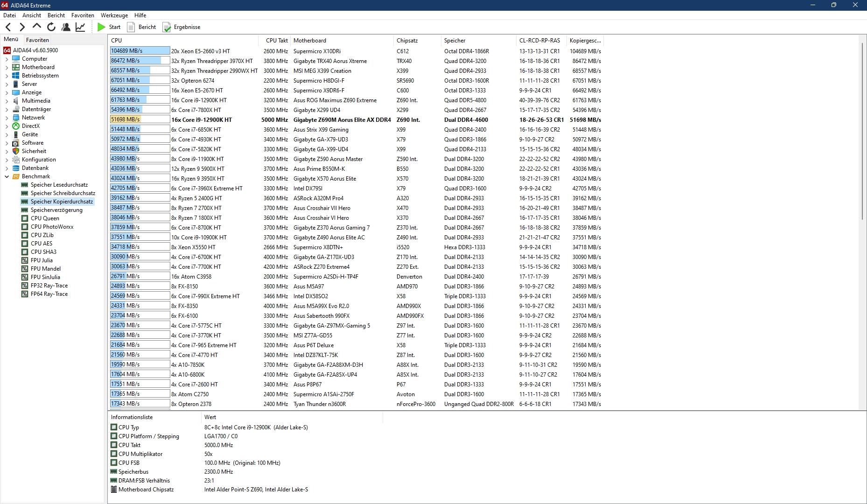Open the Werkzeuge menu
867x504 pixels.
[x=114, y=15]
